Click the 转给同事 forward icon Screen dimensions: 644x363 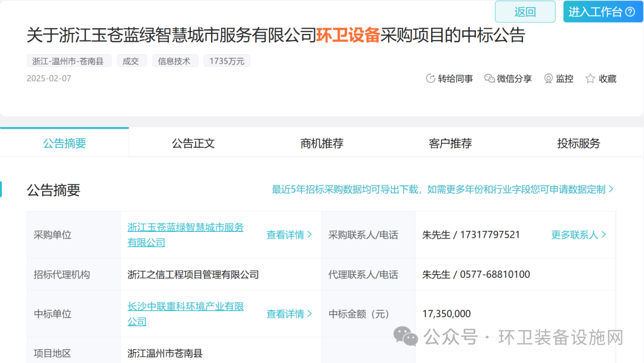pyautogui.click(x=430, y=79)
